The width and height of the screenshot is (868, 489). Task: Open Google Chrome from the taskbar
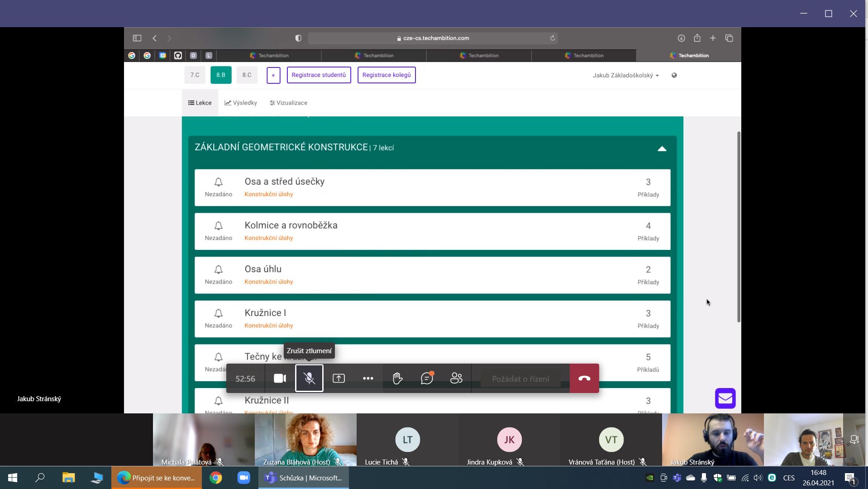click(x=216, y=478)
